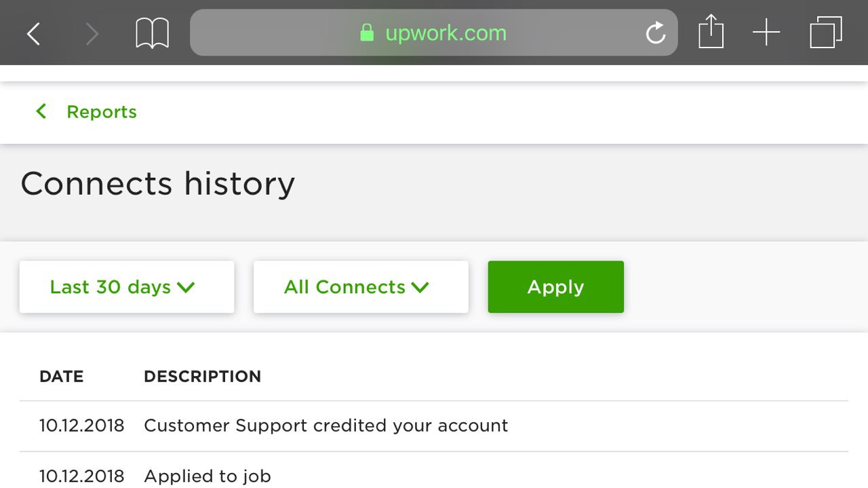Open the Last 30 days dropdown
The width and height of the screenshot is (868, 488).
(x=126, y=287)
